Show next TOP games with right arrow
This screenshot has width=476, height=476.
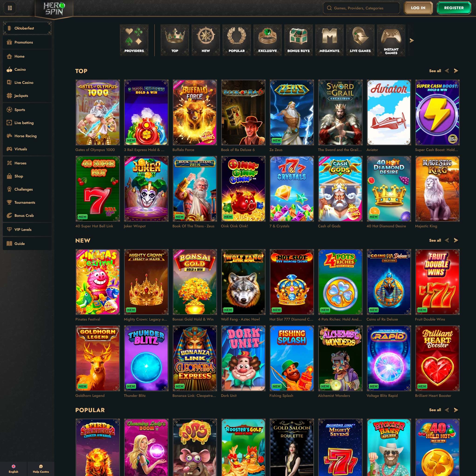(456, 71)
